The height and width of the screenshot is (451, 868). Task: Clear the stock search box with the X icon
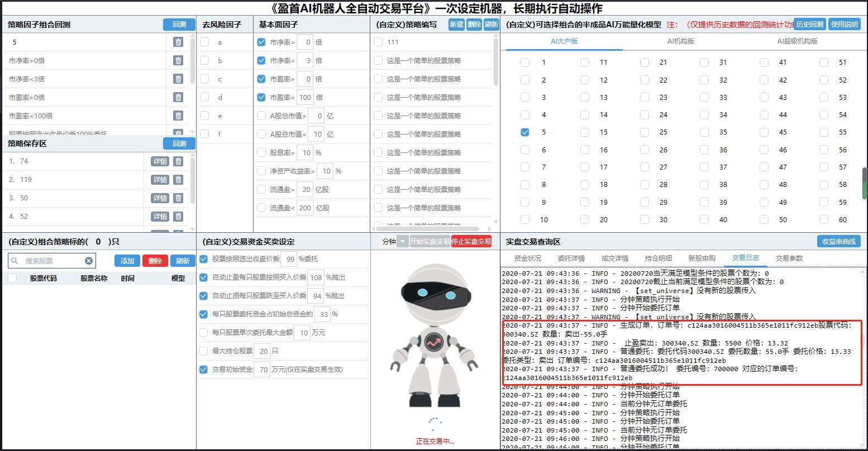pyautogui.click(x=89, y=260)
